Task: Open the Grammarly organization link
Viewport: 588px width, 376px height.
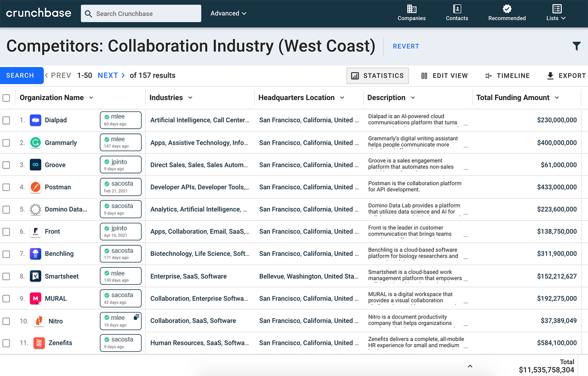Action: coord(61,142)
